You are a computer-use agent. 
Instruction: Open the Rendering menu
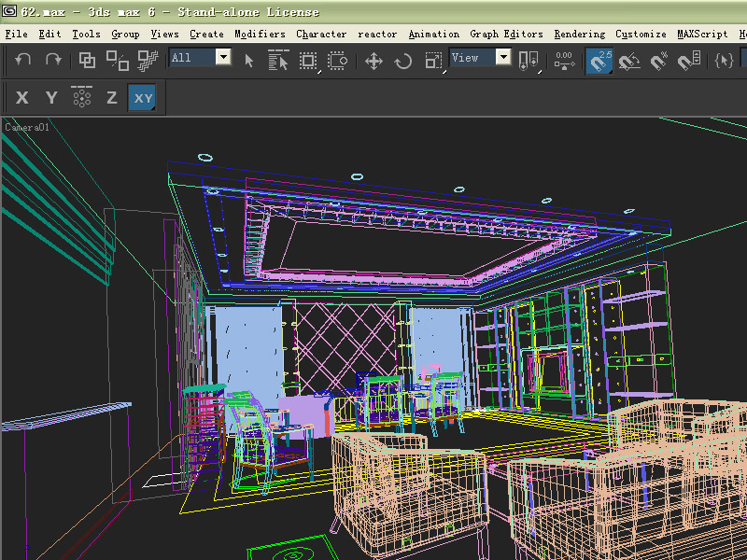point(579,34)
